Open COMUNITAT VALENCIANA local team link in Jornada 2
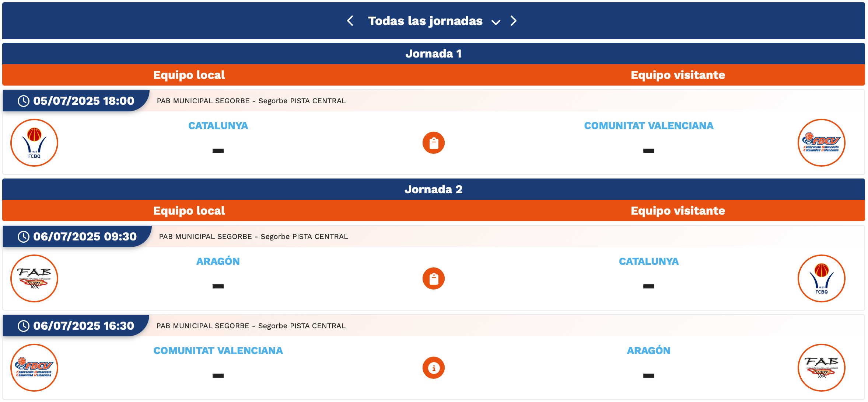This screenshot has width=868, height=402. 218,351
